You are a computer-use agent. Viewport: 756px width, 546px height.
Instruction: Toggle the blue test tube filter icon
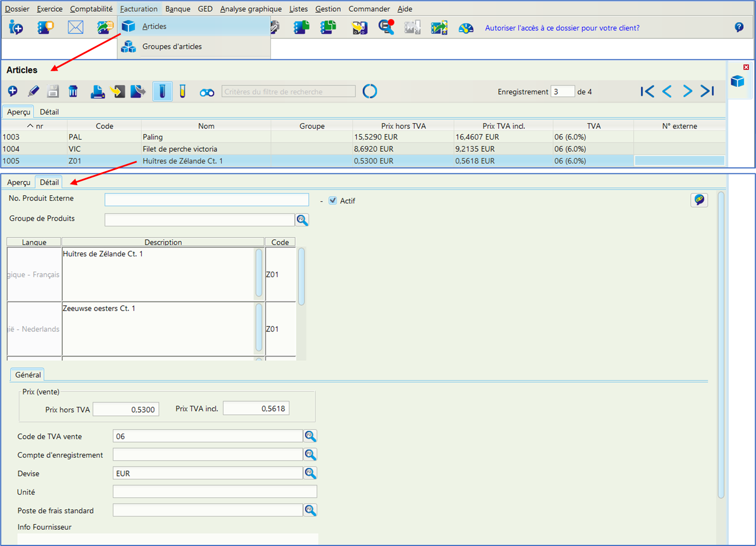(x=162, y=91)
